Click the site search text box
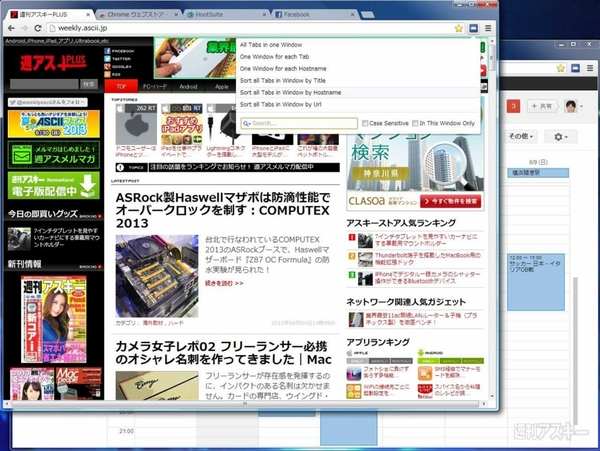Image resolution: width=600 pixels, height=451 pixels. pos(44,84)
